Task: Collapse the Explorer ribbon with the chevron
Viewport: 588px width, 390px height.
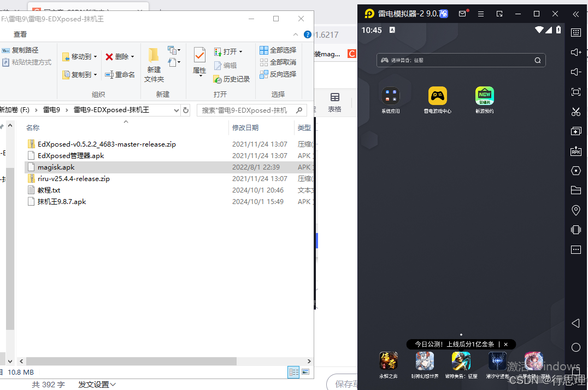Action: tap(296, 34)
